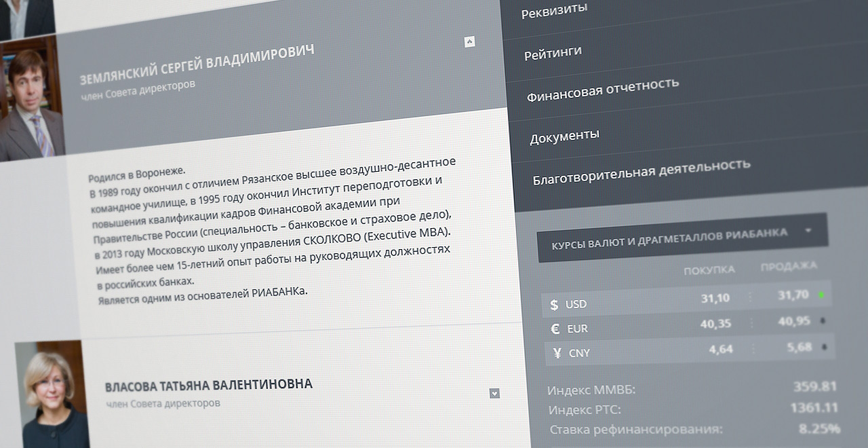This screenshot has height=448, width=868.
Task: Open the currency and metals rates dropdown
Action: pyautogui.click(x=808, y=231)
